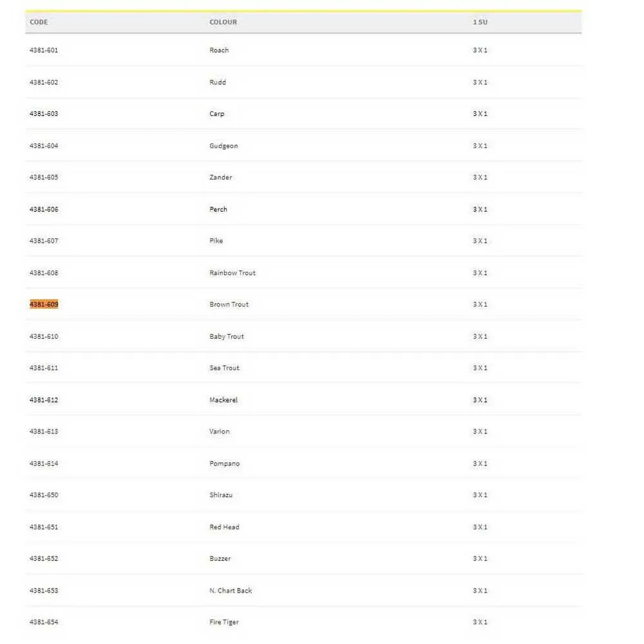Click the N. Chart Back colour
The image size is (644, 644).
coord(231,591)
